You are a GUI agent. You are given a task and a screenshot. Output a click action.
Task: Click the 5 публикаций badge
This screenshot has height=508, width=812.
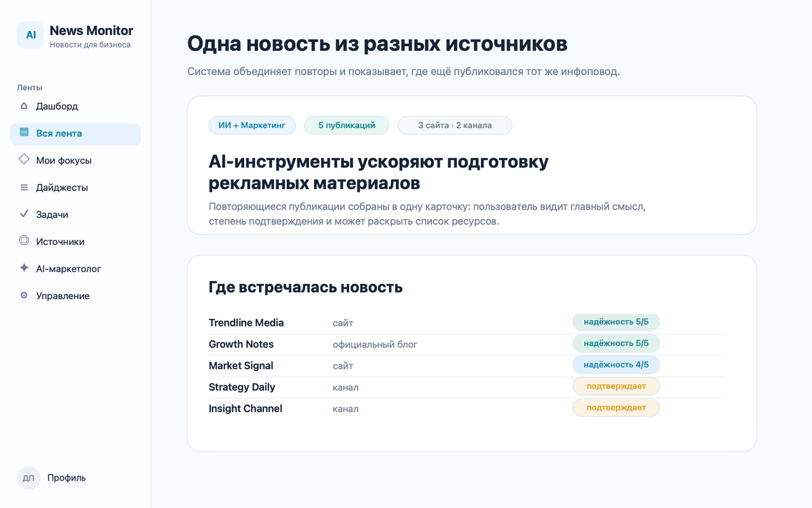click(x=346, y=125)
